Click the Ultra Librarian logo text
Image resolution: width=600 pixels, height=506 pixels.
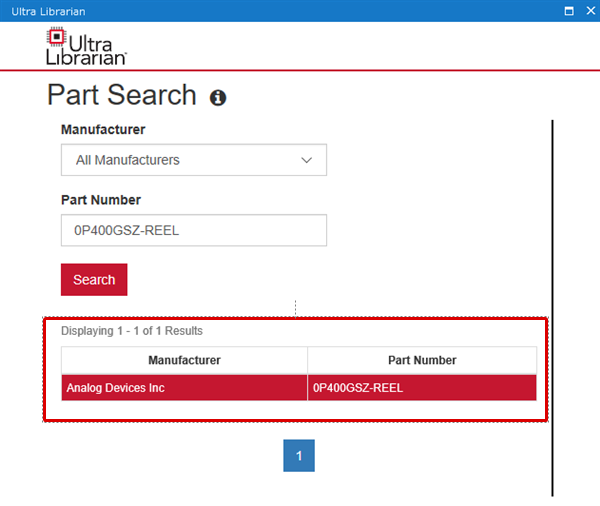click(x=86, y=50)
